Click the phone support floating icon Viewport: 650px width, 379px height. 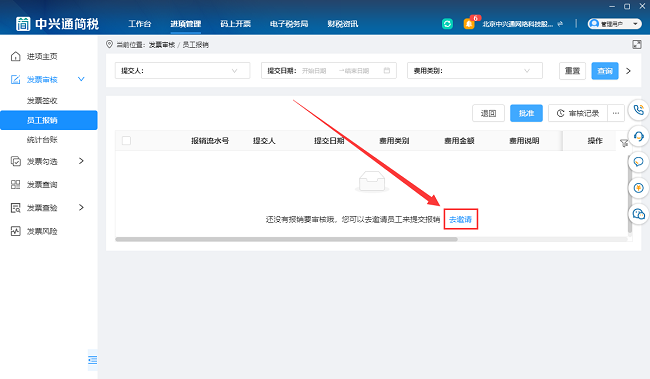(x=638, y=110)
